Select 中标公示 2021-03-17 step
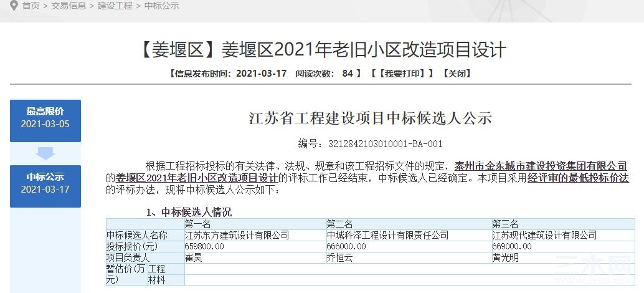 click(x=45, y=186)
